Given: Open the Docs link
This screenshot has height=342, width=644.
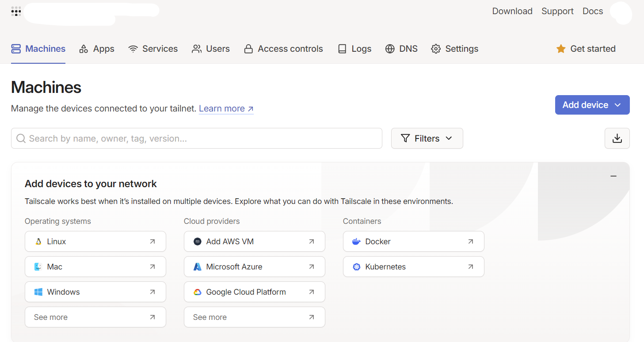Looking at the screenshot, I should point(593,11).
